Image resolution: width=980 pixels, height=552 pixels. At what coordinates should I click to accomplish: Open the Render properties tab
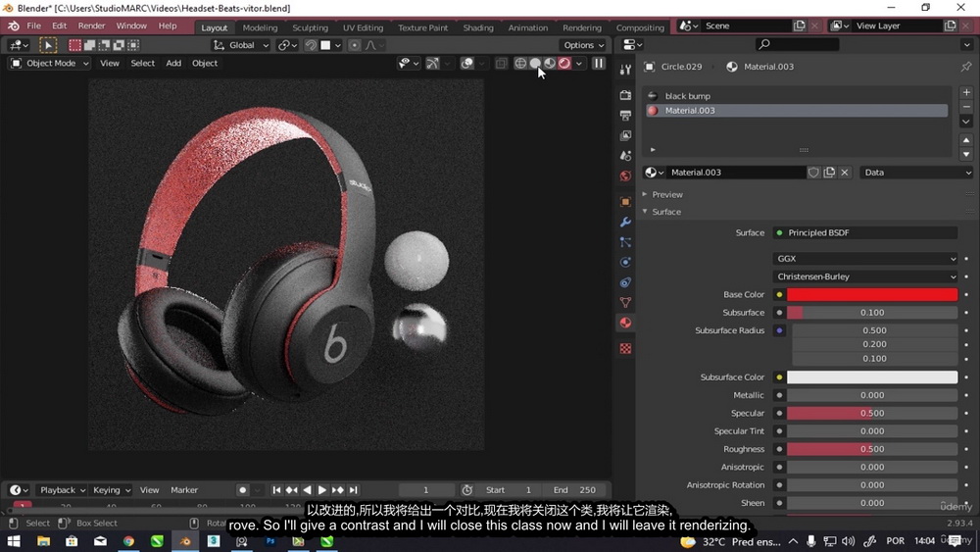click(x=625, y=95)
